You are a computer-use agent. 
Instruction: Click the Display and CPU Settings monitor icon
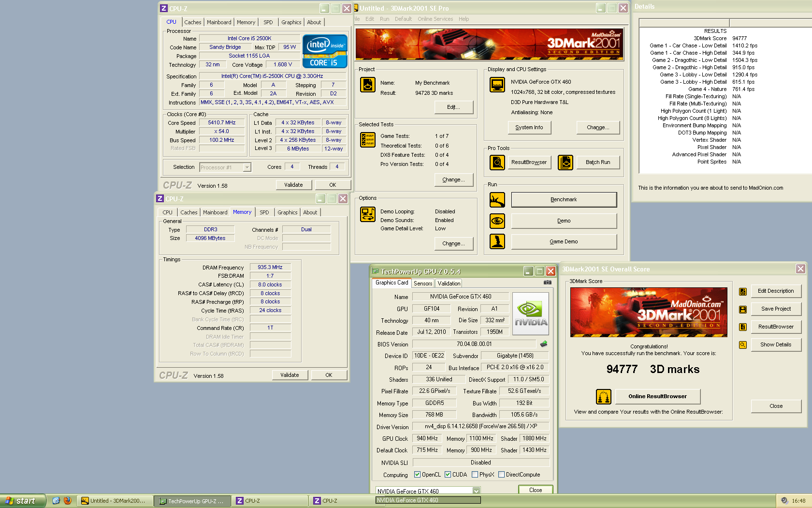[497, 85]
